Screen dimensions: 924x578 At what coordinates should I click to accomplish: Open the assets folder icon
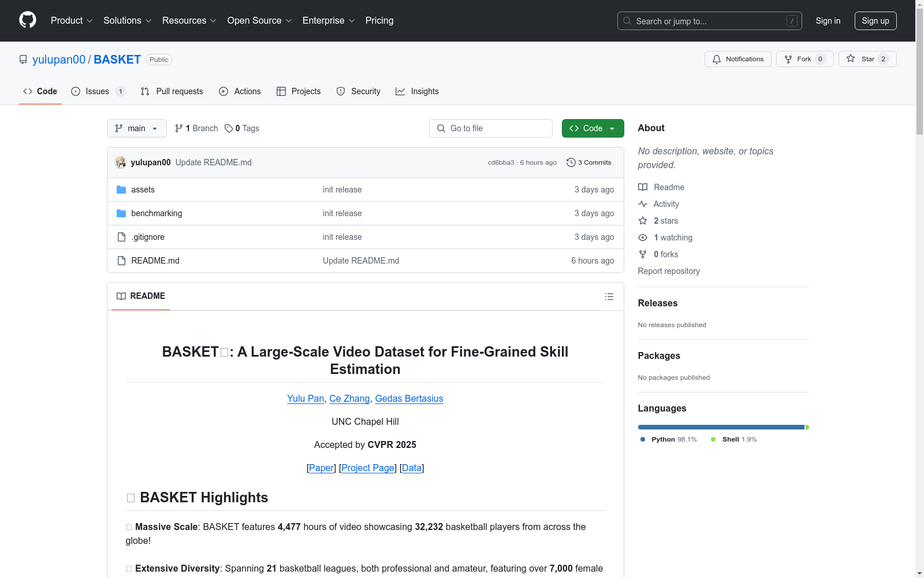point(121,190)
